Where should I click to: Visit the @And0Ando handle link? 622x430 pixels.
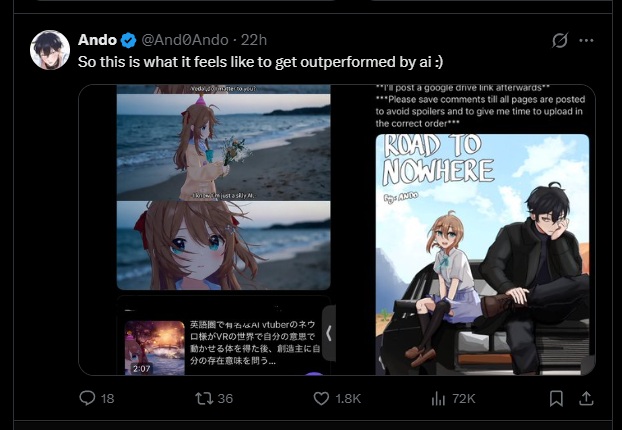(185, 40)
